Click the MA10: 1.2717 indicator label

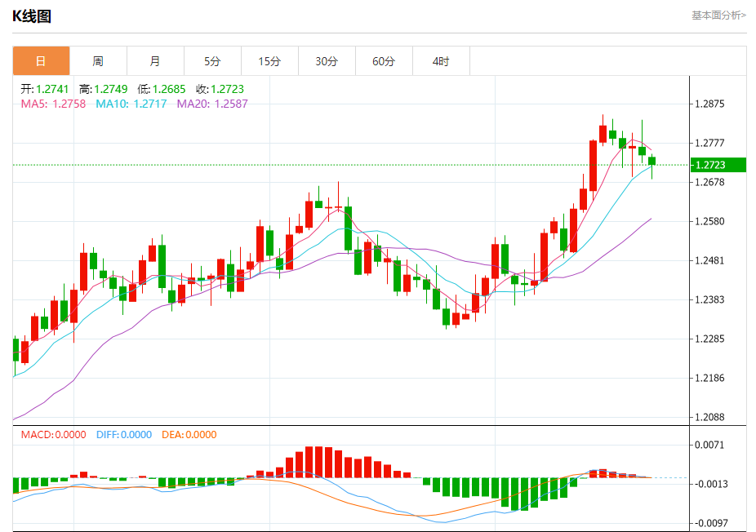(x=131, y=104)
